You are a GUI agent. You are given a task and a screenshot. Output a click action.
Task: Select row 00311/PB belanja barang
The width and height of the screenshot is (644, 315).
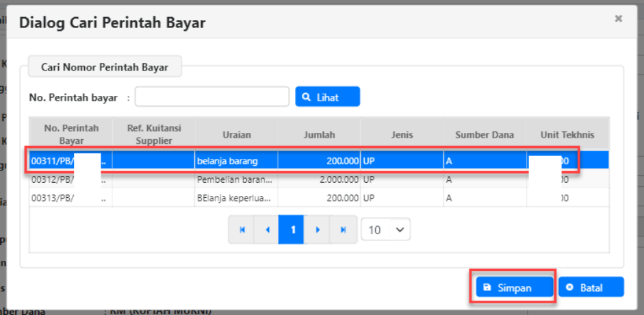[235, 161]
